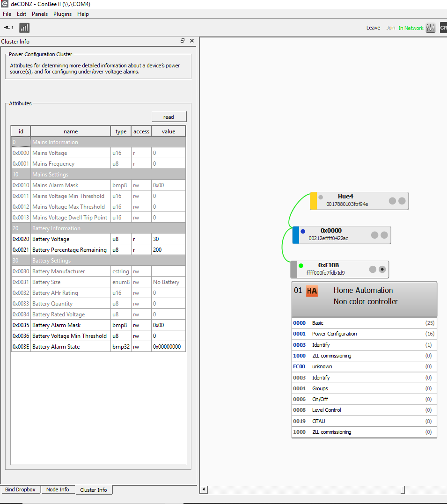Screen dimensions: 447x504
Task: Click the left gray indicator on Hue4 node
Action: click(x=321, y=197)
